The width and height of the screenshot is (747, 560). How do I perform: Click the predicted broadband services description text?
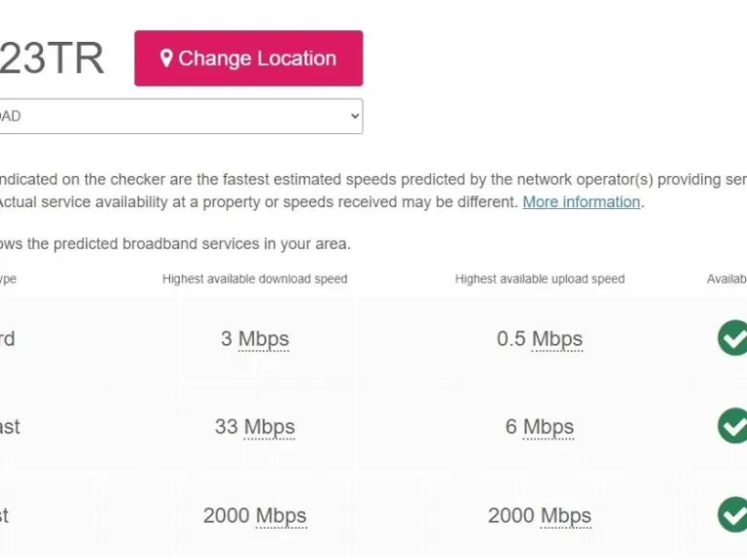175,244
